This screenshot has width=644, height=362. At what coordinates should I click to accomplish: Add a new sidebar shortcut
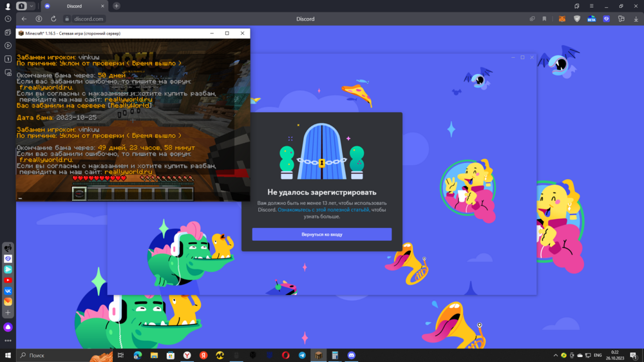point(8,312)
